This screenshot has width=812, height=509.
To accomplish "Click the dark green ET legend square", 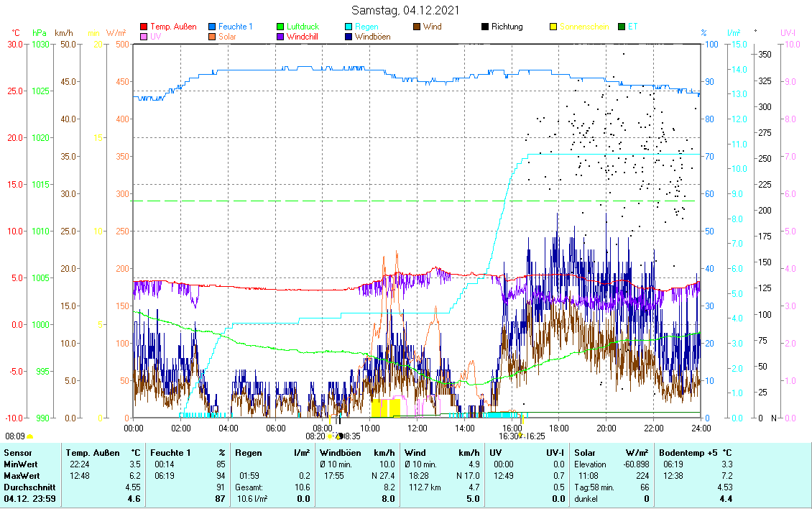I will 622,27.
